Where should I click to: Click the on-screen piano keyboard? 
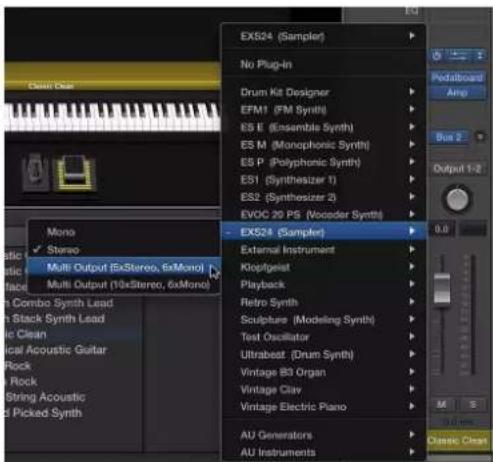click(x=113, y=117)
